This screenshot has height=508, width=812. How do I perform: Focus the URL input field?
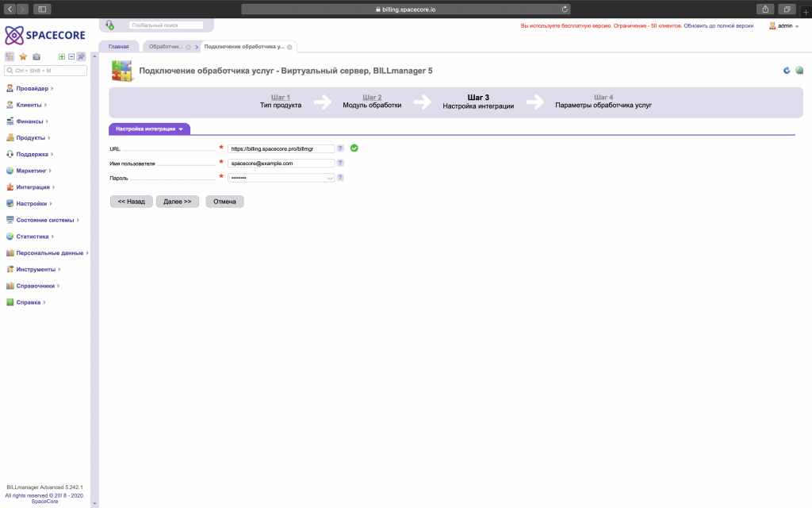click(282, 148)
